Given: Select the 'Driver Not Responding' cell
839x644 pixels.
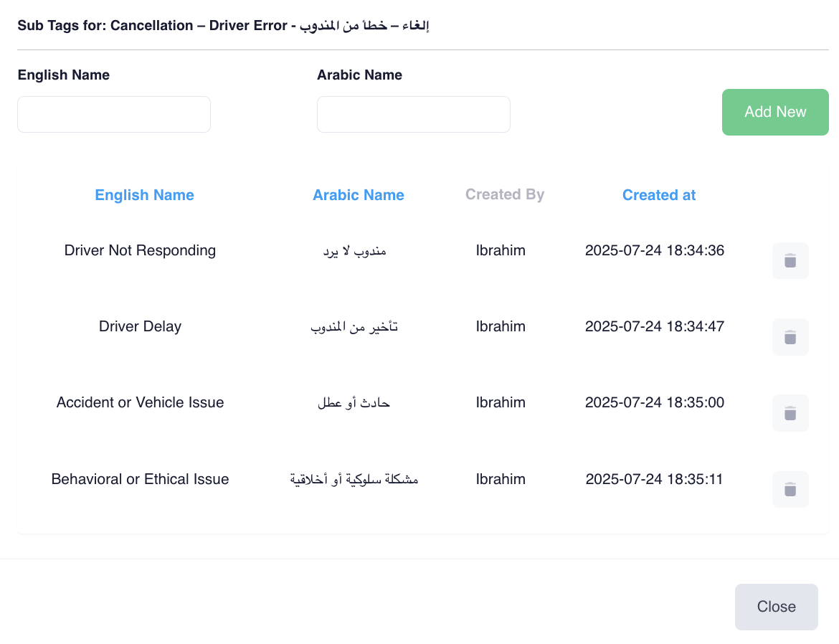Looking at the screenshot, I should [140, 250].
